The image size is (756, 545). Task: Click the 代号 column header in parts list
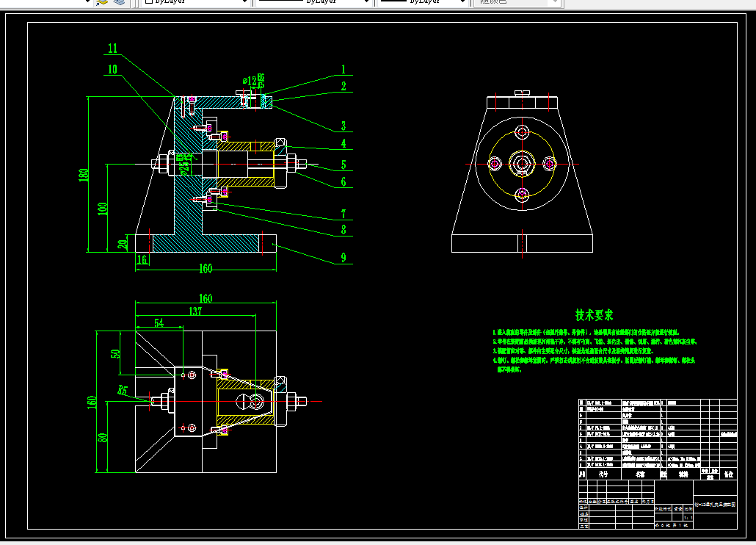pos(603,474)
